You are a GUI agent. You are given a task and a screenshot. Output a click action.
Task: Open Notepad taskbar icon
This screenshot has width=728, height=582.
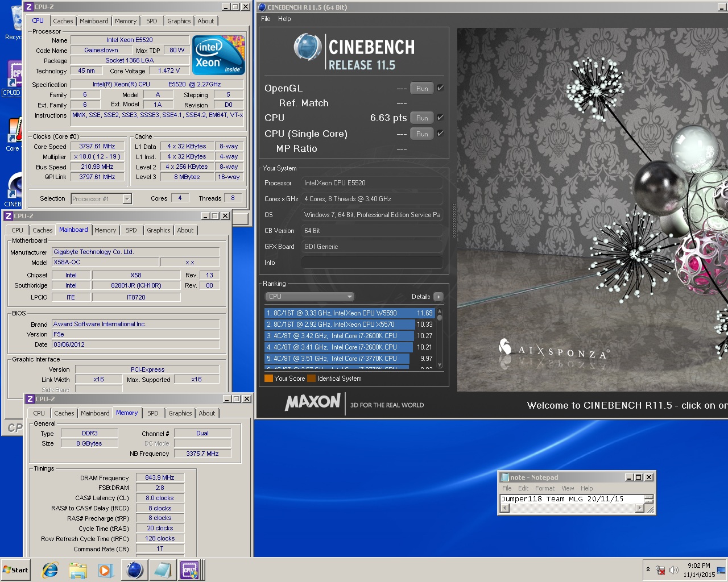pyautogui.click(x=163, y=570)
